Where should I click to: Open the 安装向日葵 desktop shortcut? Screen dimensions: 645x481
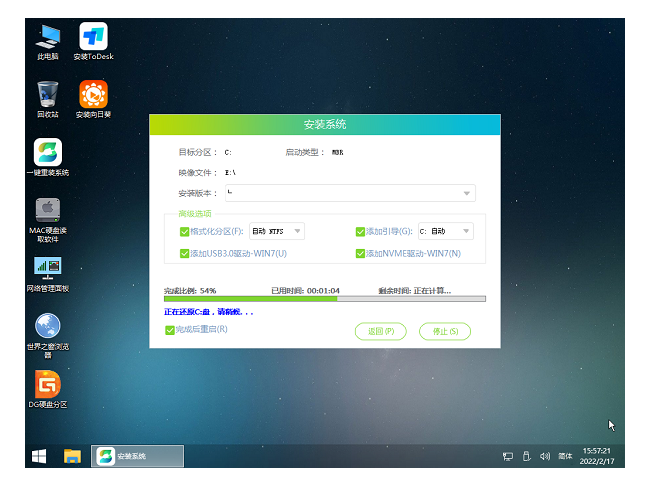point(94,95)
